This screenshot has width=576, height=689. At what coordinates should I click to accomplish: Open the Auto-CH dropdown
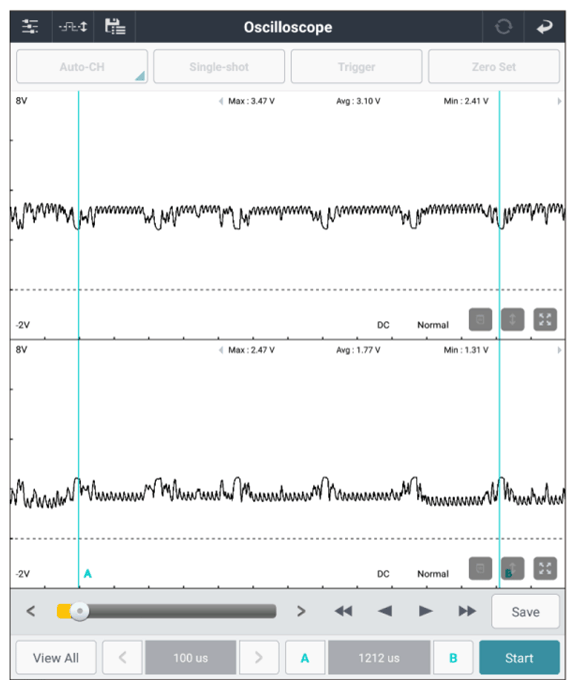coord(82,67)
